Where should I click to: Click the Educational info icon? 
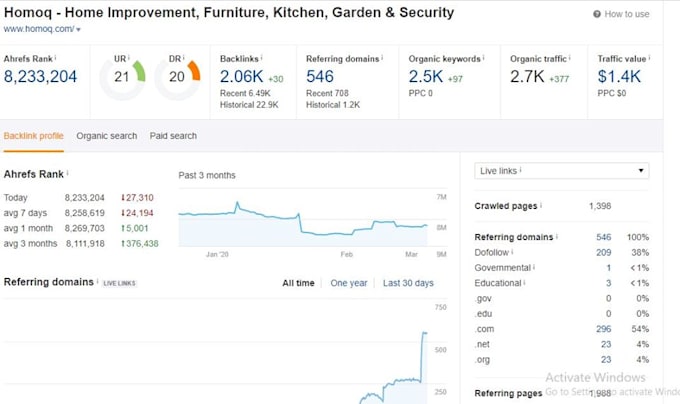pyautogui.click(x=524, y=282)
